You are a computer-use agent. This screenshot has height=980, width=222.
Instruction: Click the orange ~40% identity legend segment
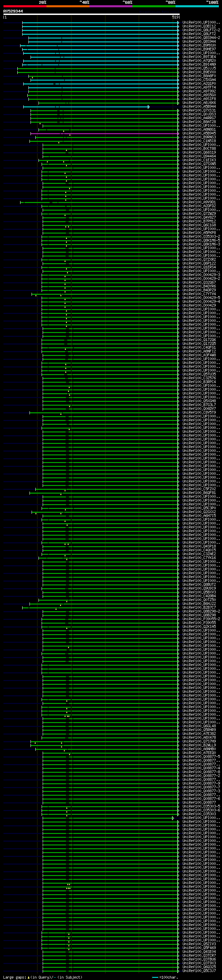coord(68,6)
